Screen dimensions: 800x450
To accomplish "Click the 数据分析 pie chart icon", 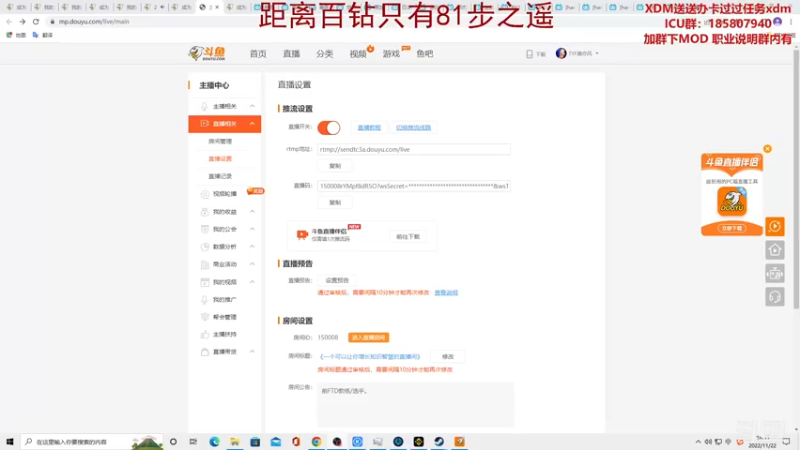I will [205, 246].
